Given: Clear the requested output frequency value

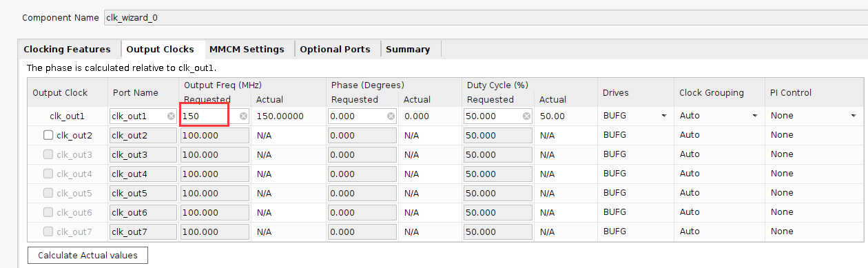Looking at the screenshot, I should tap(243, 116).
